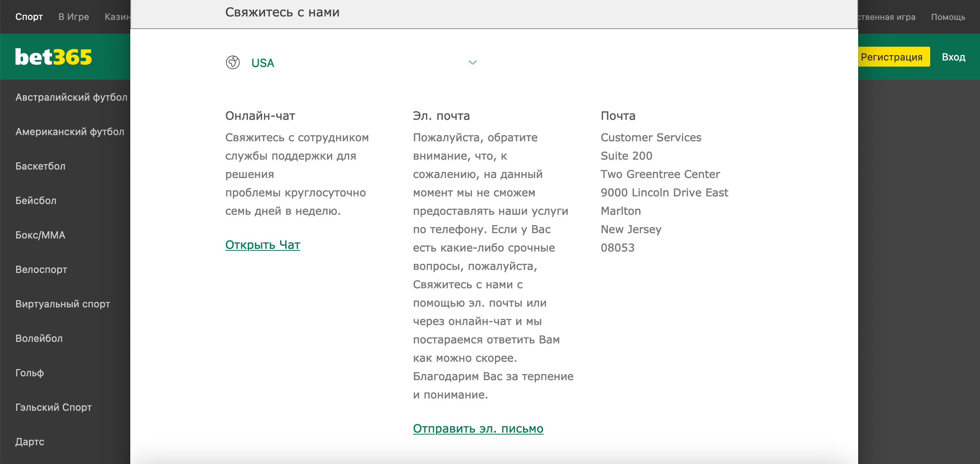Click the Suite 200 address line

coord(626,156)
